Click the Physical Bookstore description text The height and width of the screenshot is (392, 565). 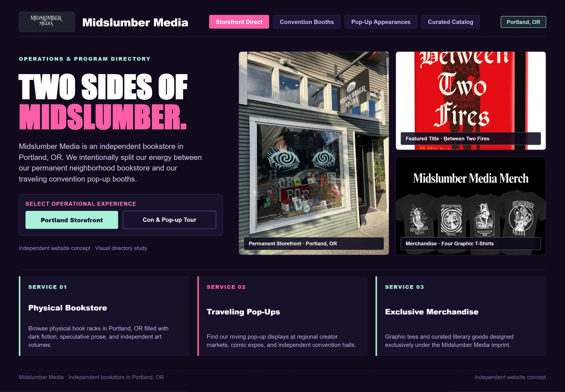(98, 336)
